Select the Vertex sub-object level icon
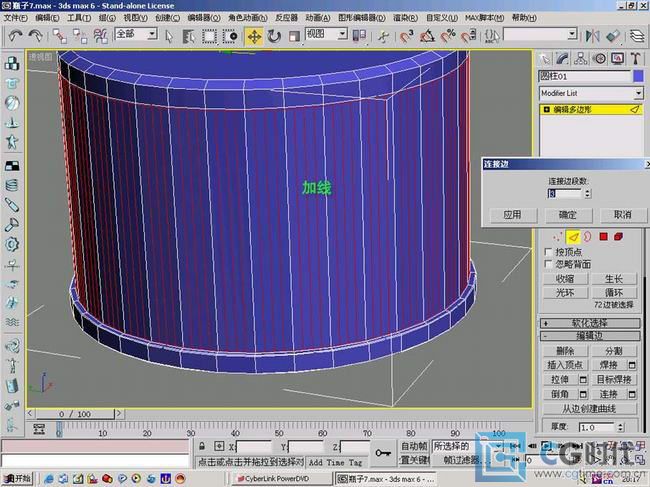This screenshot has height=487, width=650. point(558,237)
